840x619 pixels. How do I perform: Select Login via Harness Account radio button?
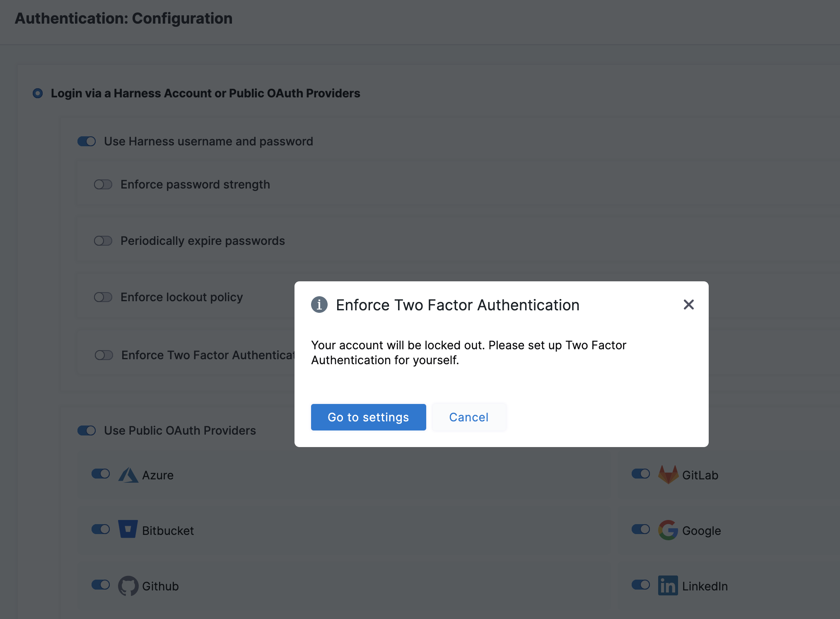coord(38,93)
